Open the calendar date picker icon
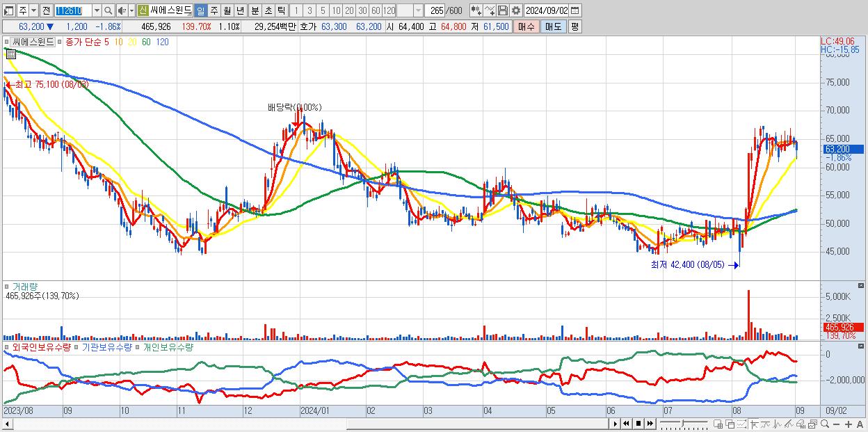 [x=575, y=10]
